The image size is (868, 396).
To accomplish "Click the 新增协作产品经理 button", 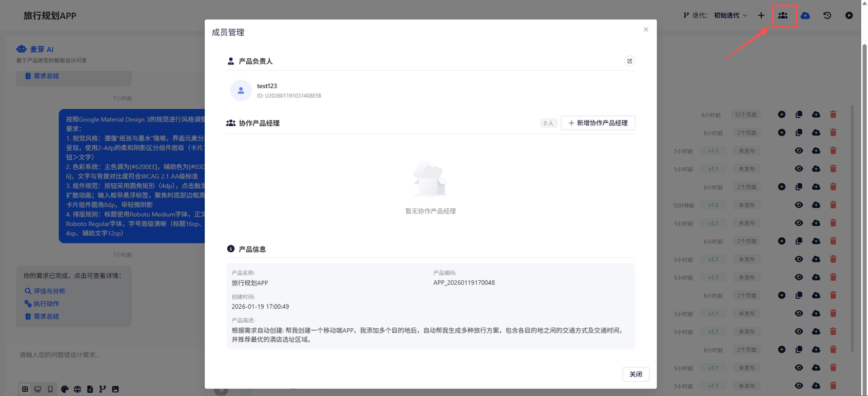I will (x=598, y=123).
